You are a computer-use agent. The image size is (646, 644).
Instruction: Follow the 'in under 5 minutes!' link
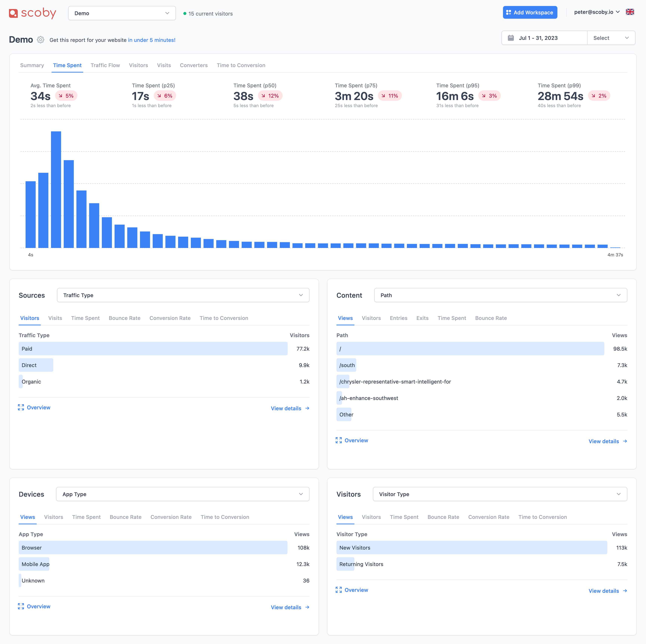[x=151, y=40]
